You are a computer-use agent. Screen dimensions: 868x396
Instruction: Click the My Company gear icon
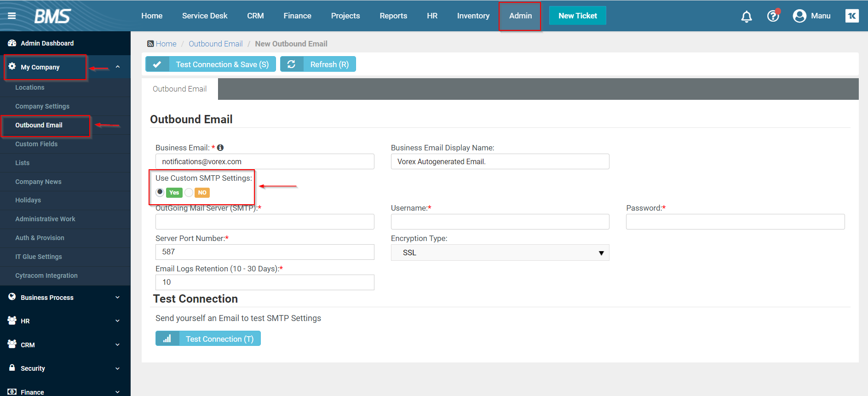tap(12, 66)
